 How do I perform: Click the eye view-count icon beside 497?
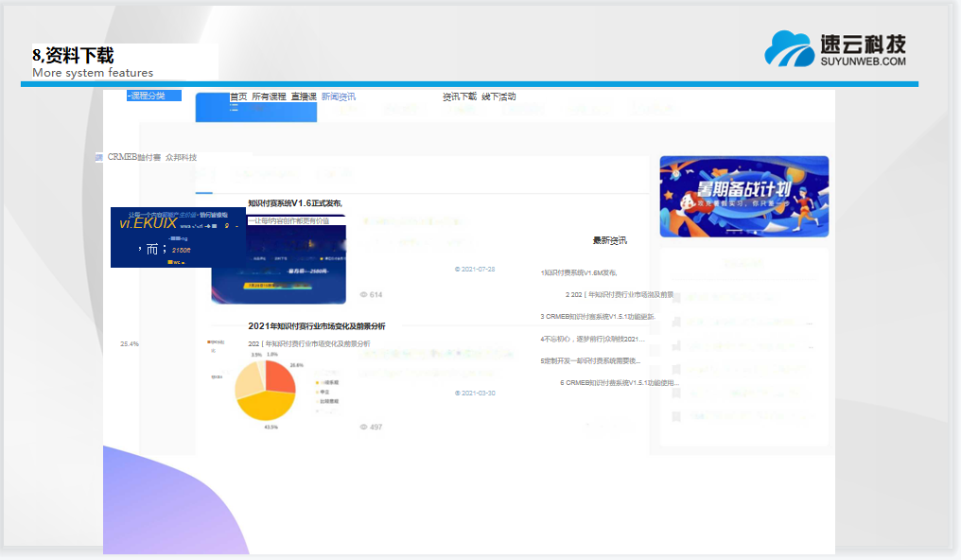pos(364,428)
